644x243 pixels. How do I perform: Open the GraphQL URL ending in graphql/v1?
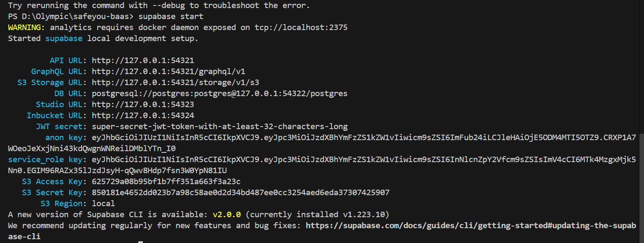point(168,72)
